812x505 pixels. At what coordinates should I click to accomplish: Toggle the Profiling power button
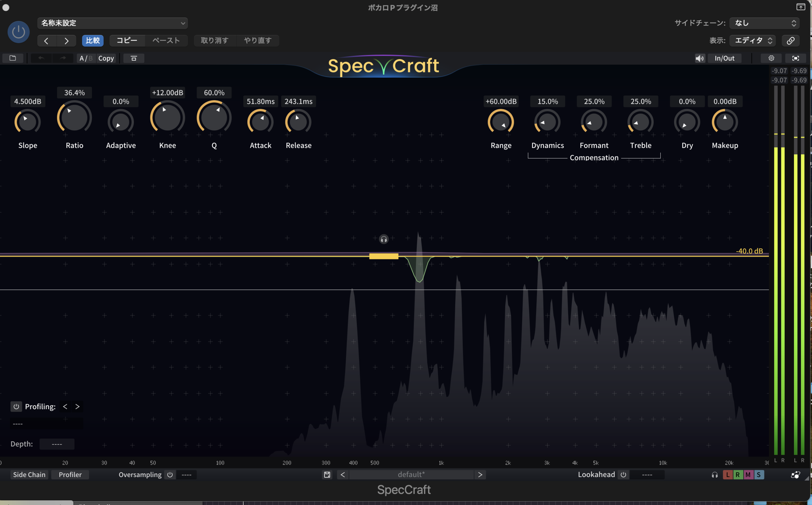pos(16,407)
